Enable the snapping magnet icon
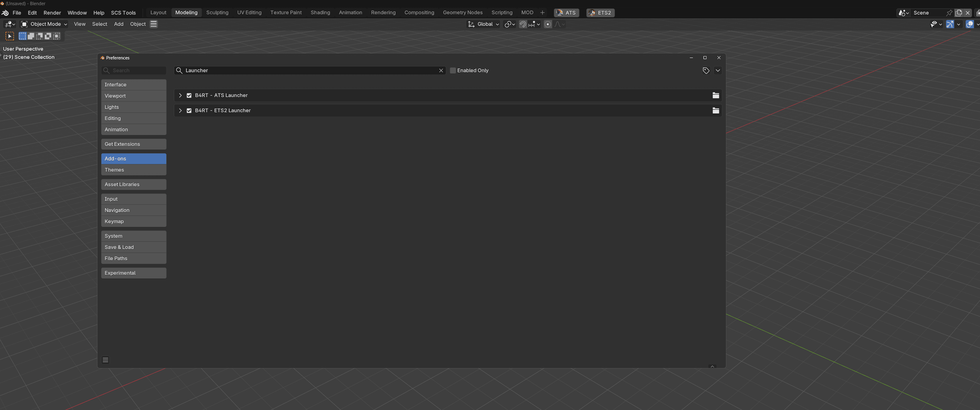980x410 pixels. point(522,24)
